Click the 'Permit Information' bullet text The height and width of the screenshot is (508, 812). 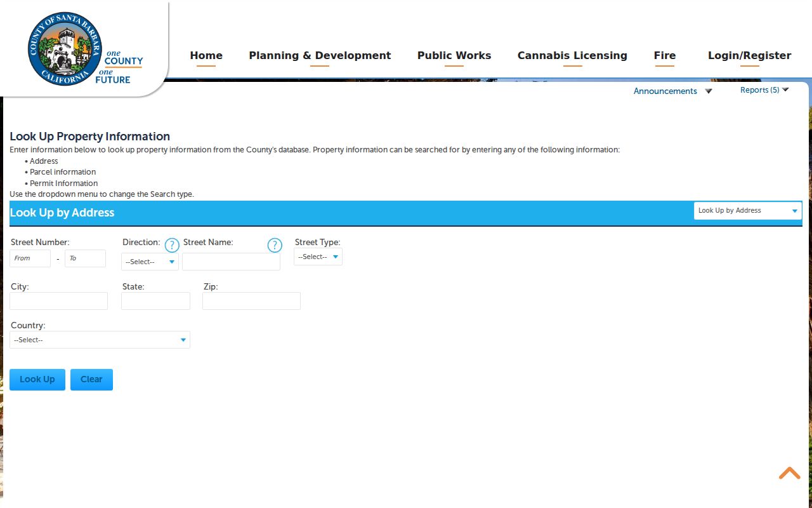tap(63, 184)
